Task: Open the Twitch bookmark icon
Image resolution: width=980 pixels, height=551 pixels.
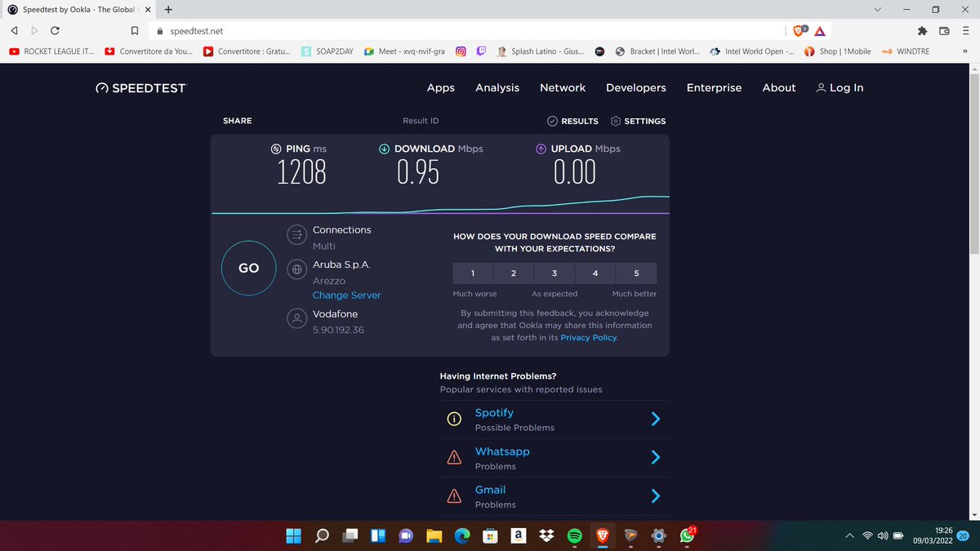Action: (x=482, y=51)
